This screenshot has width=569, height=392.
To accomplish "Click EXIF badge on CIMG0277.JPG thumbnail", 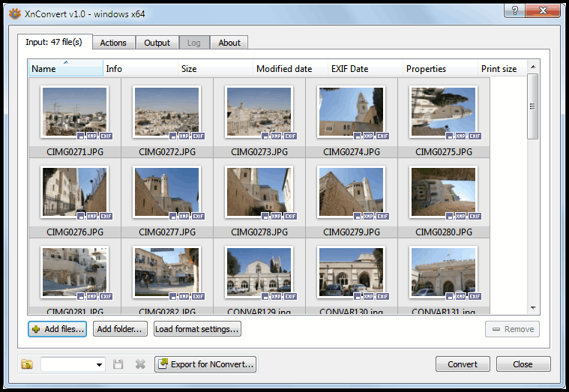I will (x=198, y=217).
